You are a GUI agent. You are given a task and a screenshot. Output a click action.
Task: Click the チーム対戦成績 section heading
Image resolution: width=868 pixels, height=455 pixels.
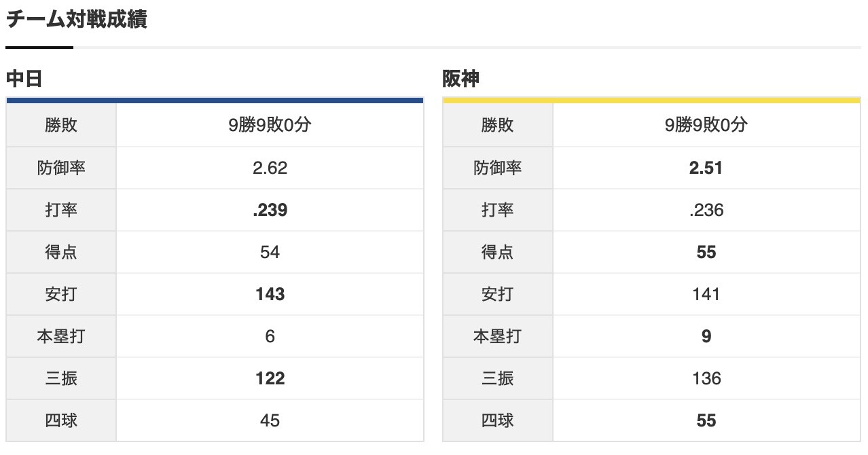(x=76, y=20)
